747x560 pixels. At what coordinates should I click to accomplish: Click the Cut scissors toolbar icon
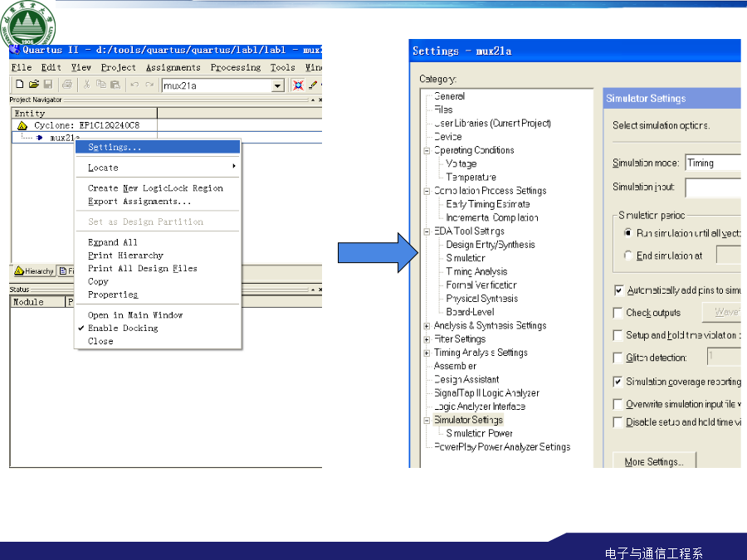[x=86, y=85]
